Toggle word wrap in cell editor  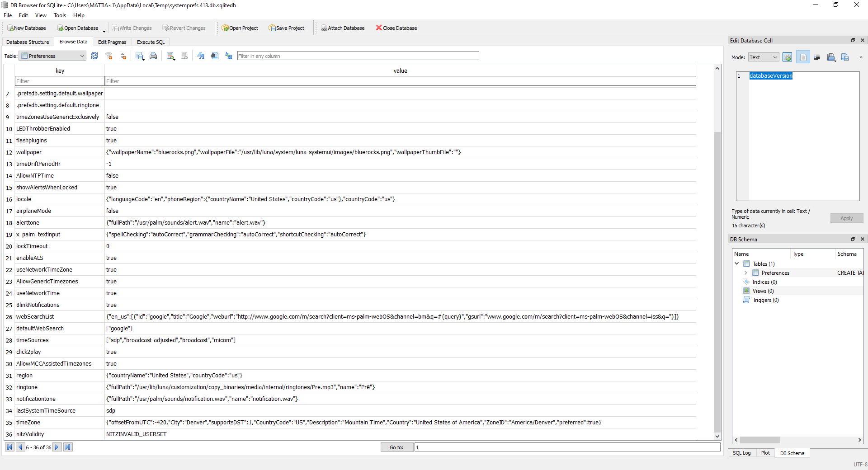[803, 57]
